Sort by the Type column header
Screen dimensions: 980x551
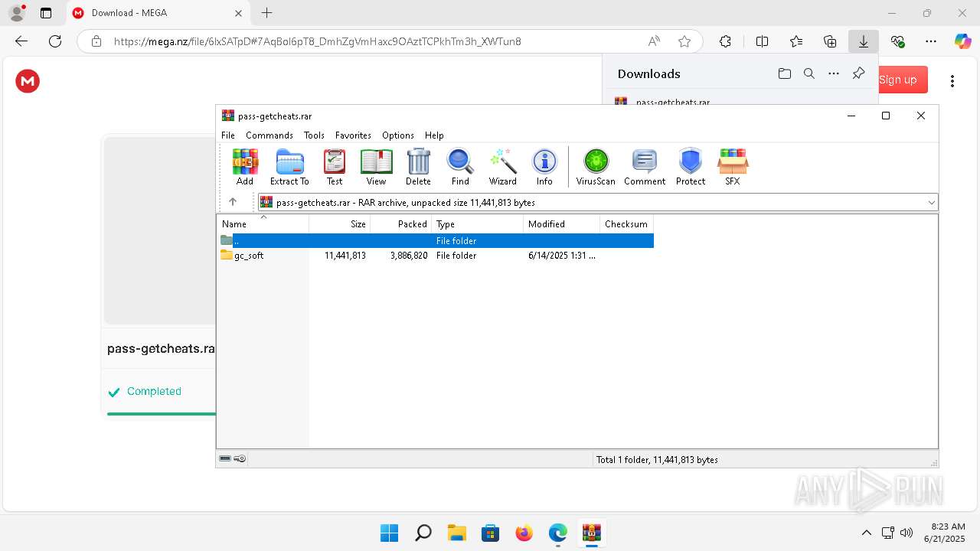(478, 224)
